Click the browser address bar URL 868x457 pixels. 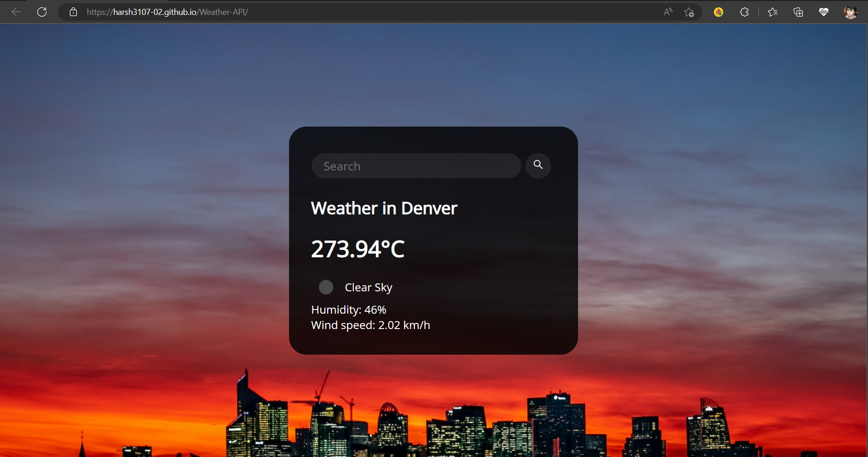click(x=168, y=12)
